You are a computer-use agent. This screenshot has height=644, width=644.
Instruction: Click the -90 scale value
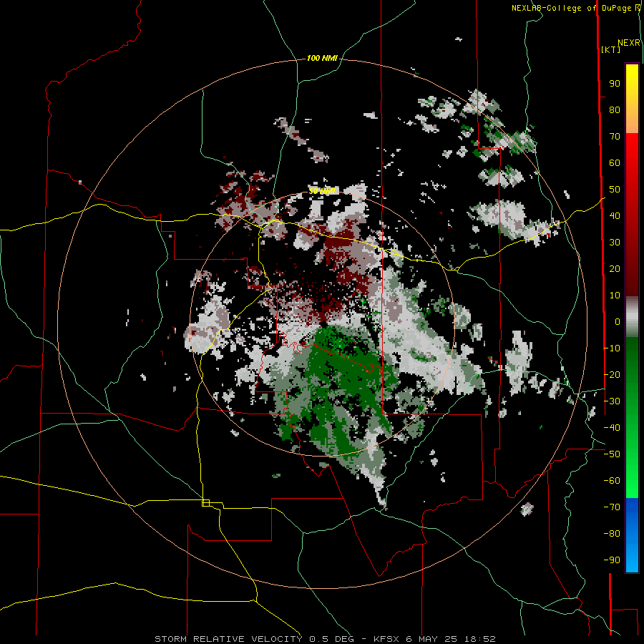[x=612, y=560]
